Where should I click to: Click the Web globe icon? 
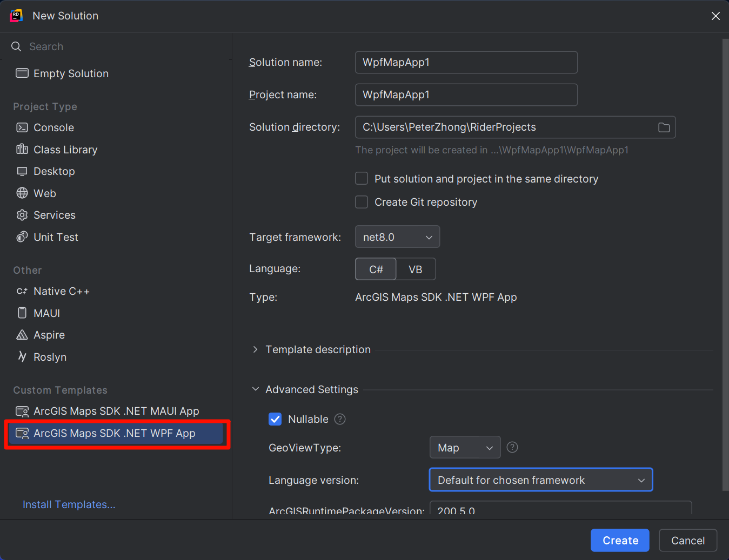22,193
